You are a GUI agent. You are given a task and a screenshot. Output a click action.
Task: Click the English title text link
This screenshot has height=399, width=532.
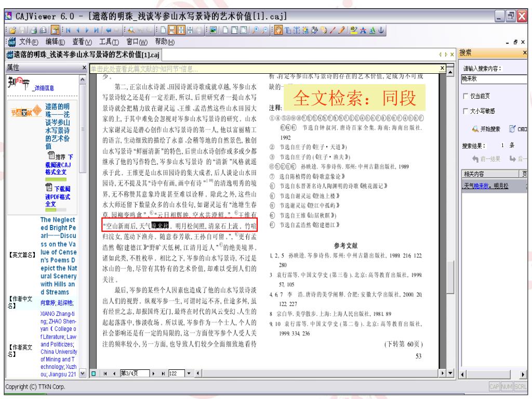[x=58, y=256]
